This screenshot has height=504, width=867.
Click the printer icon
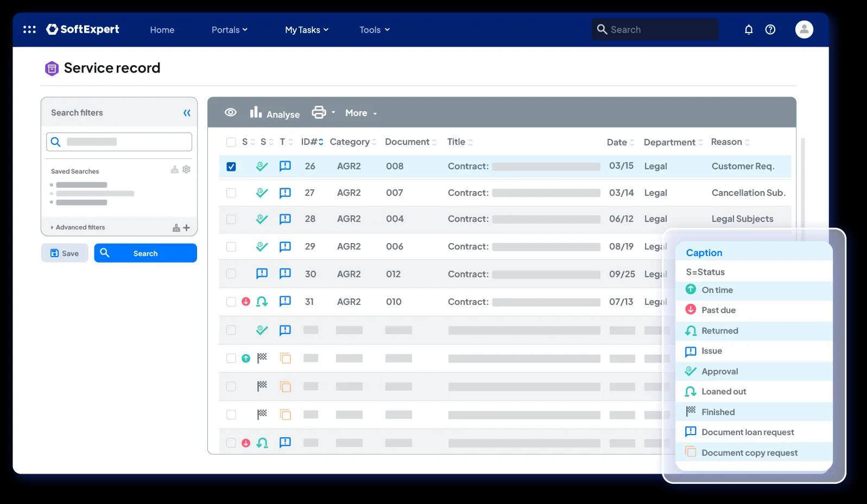pyautogui.click(x=319, y=112)
